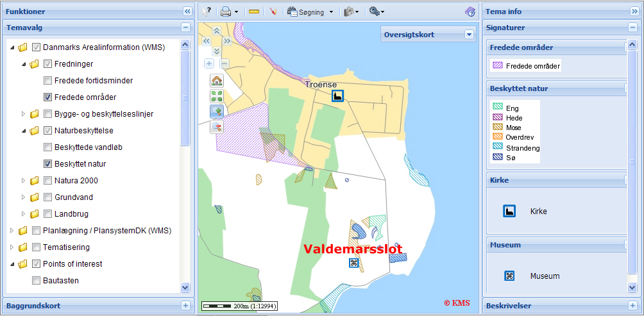Enable the Grundvand checkbox
Image resolution: width=644 pixels, height=316 pixels.
click(x=47, y=197)
